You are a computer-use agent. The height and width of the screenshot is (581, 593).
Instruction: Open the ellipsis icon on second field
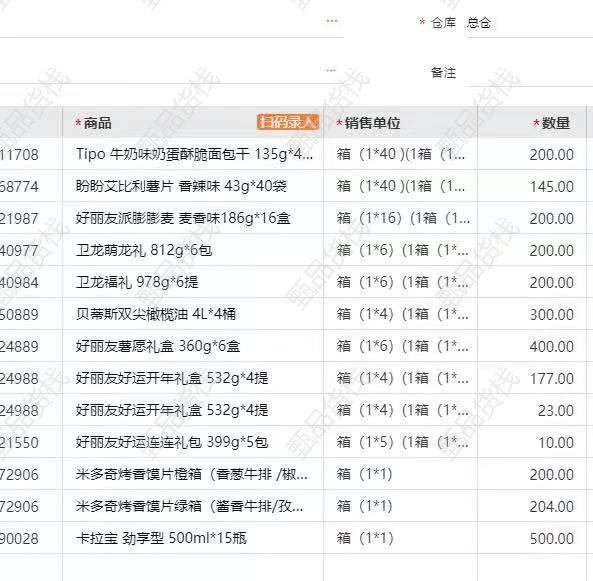(331, 70)
